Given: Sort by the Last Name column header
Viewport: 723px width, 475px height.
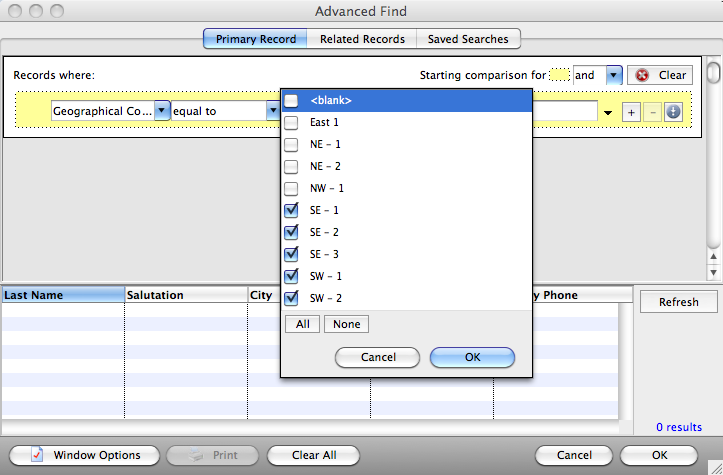Looking at the screenshot, I should pos(62,295).
